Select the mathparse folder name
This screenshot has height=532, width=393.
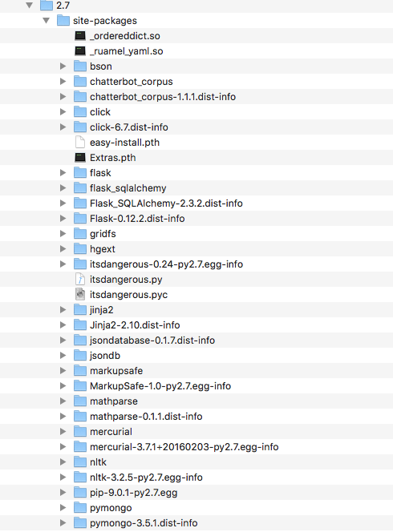click(114, 401)
